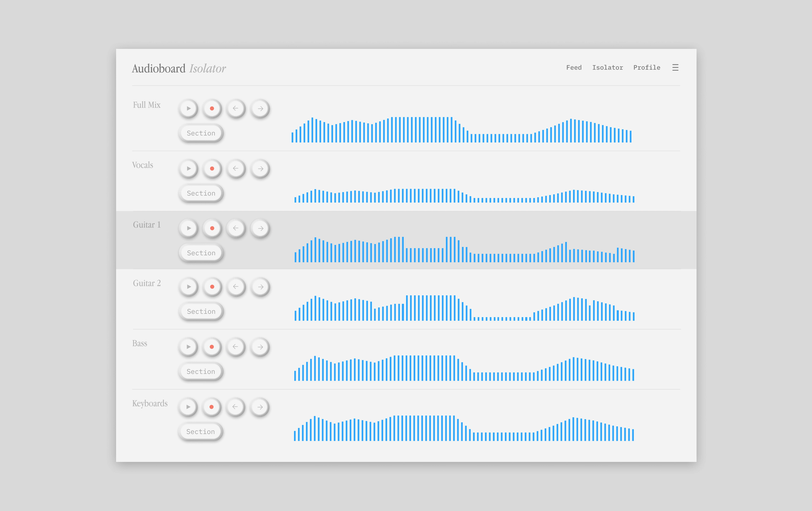
Task: Play the Vocals track
Action: point(188,168)
